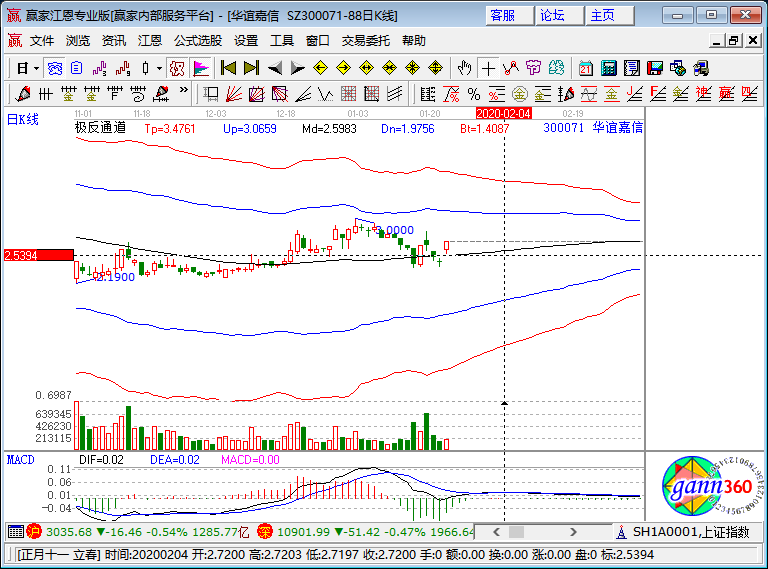
Task: Open the 文件 menu
Action: coord(42,41)
